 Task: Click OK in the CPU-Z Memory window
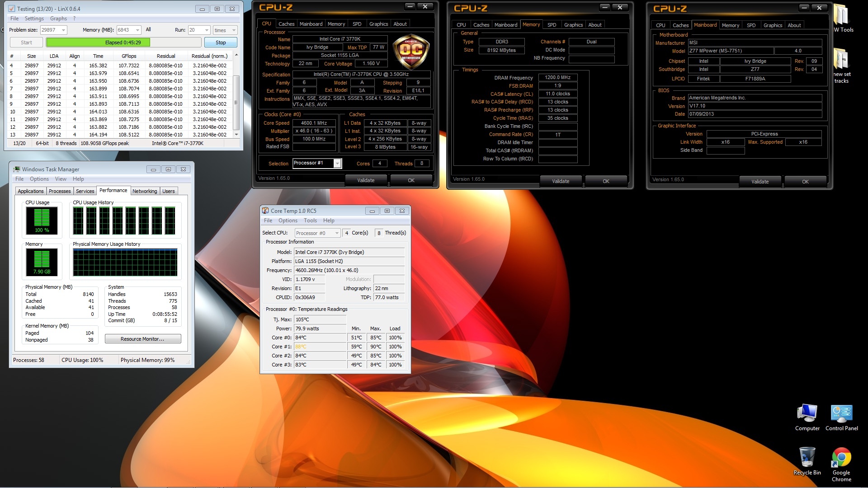tap(606, 181)
